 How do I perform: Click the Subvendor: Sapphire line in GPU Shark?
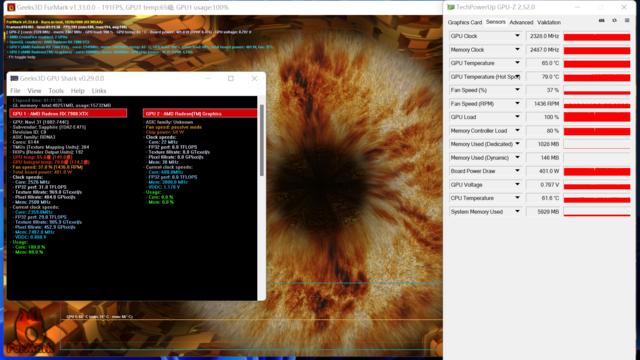49,127
